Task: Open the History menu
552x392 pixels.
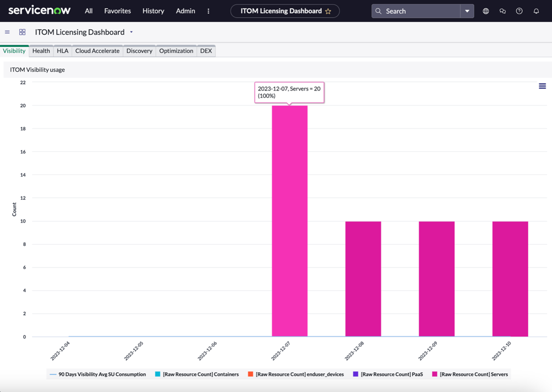Action: pos(153,11)
